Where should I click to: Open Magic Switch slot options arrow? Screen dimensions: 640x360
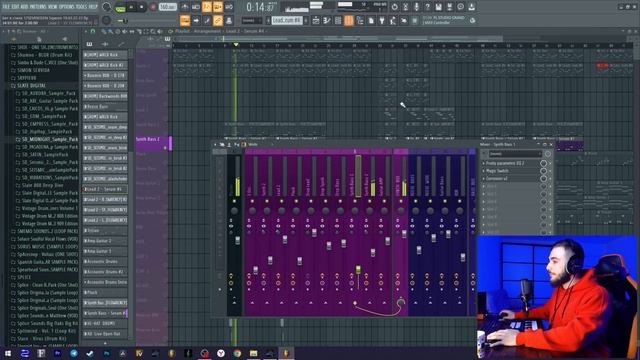(484, 171)
